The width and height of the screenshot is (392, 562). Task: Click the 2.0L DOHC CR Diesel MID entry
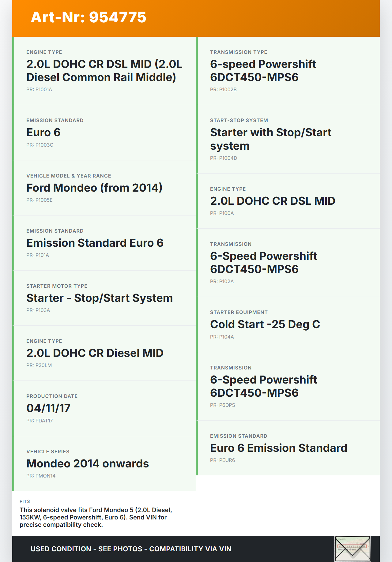click(95, 353)
